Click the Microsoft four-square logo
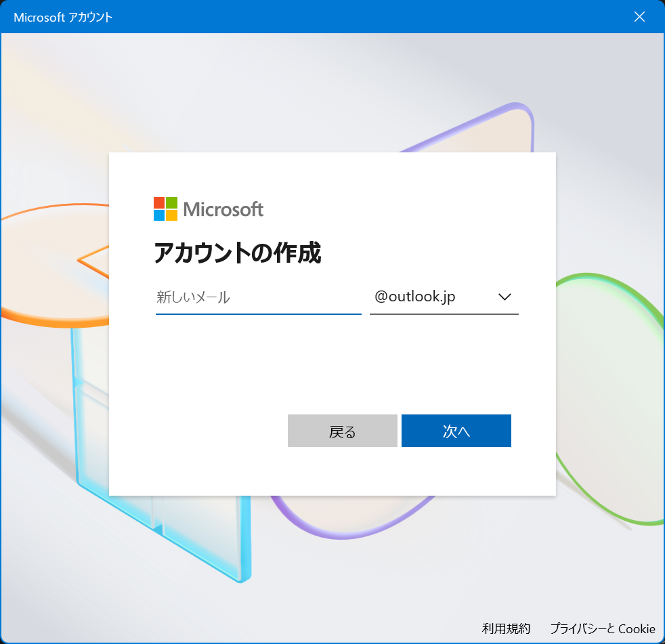665x644 pixels. [x=165, y=209]
